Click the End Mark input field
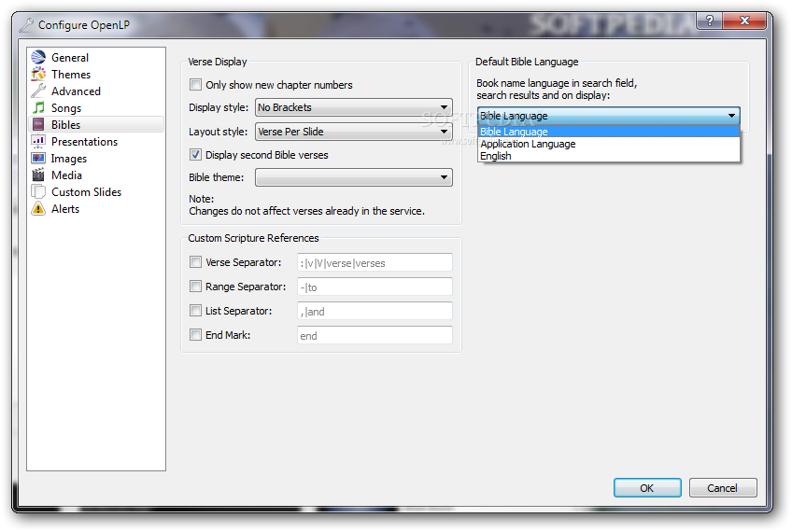 tap(375, 335)
